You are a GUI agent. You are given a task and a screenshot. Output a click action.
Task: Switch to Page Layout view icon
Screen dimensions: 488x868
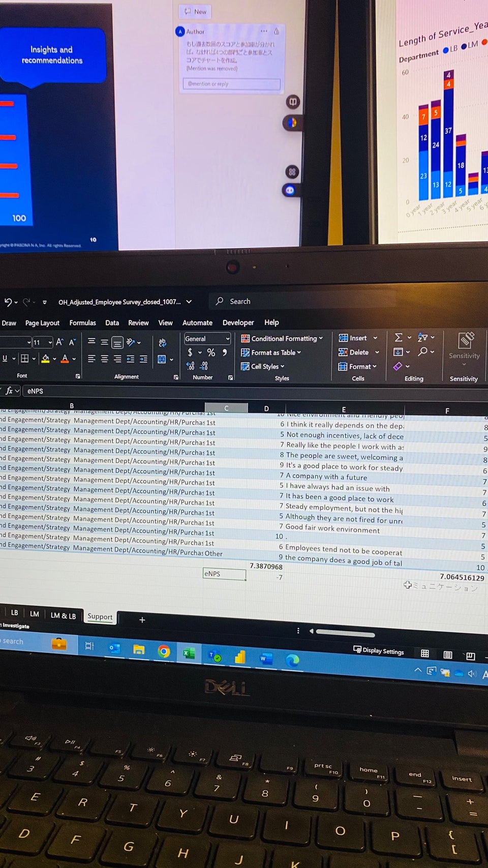(448, 655)
